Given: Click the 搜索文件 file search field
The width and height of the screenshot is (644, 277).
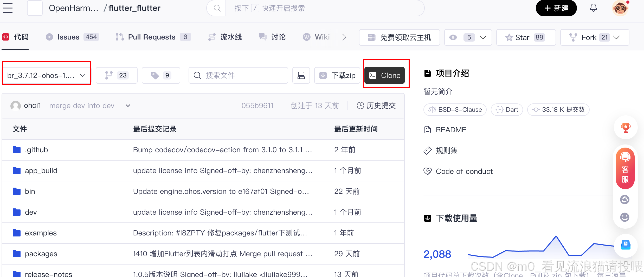Looking at the screenshot, I should click(238, 75).
